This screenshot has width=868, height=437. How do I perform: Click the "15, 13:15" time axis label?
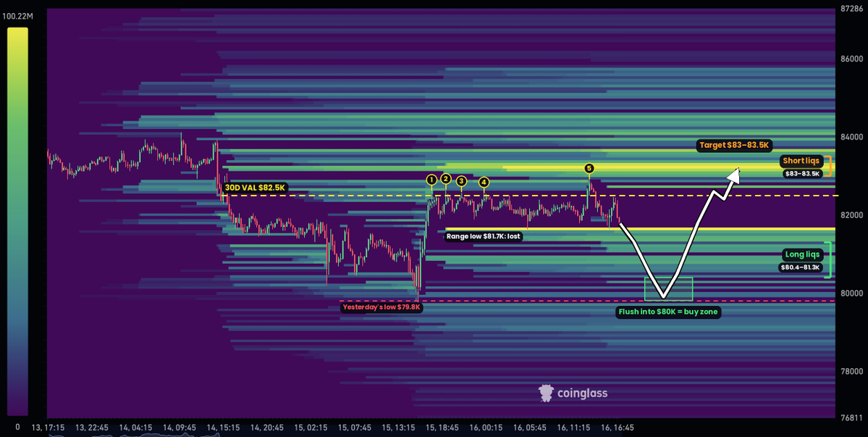point(399,428)
